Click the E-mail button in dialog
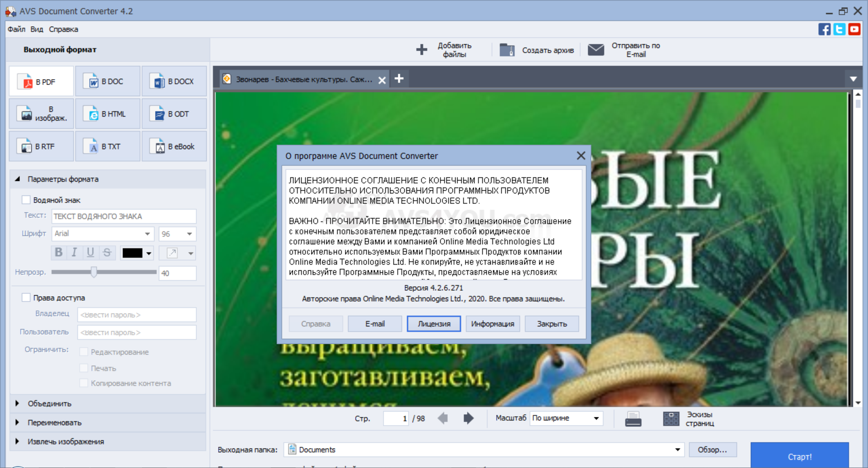 click(375, 324)
